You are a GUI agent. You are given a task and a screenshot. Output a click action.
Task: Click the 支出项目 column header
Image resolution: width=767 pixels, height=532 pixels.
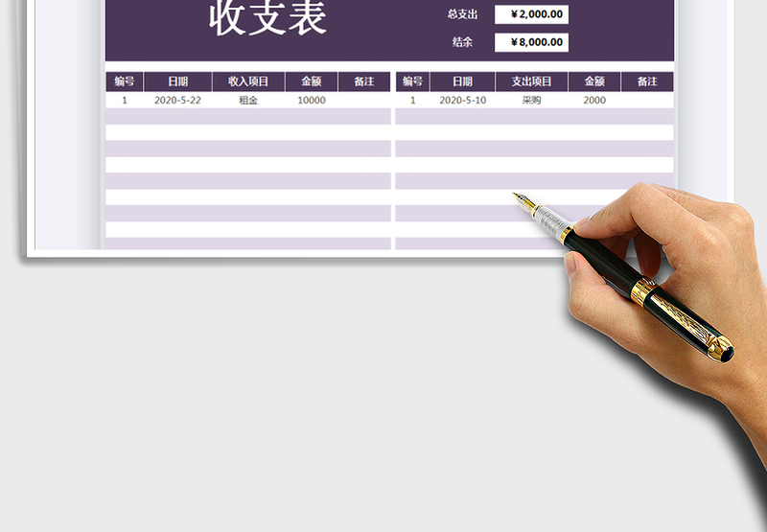[532, 81]
